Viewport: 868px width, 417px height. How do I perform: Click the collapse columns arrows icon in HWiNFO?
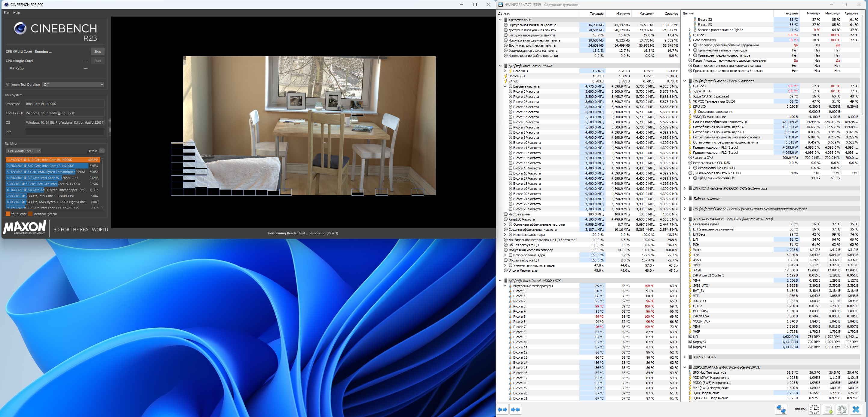[x=515, y=409]
